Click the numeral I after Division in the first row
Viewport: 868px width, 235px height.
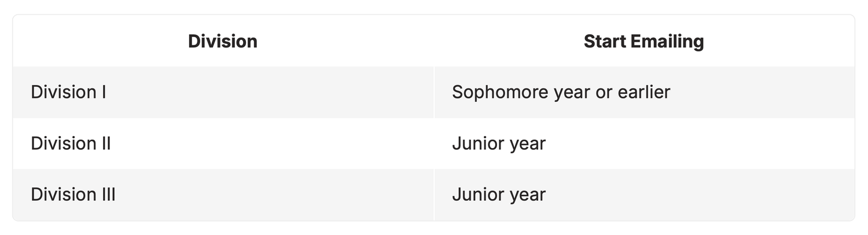[103, 92]
